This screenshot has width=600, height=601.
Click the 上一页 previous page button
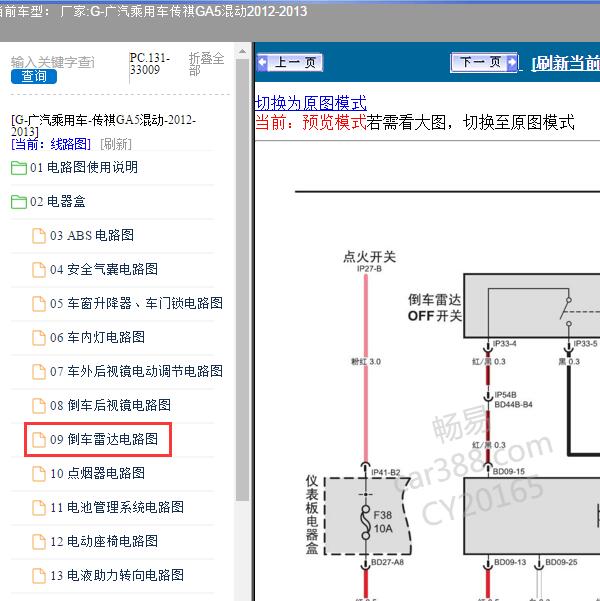[x=290, y=62]
